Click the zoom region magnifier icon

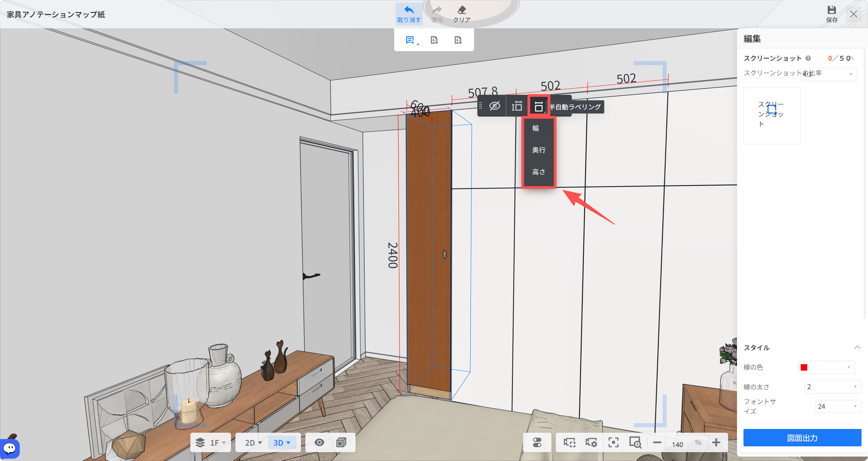635,443
